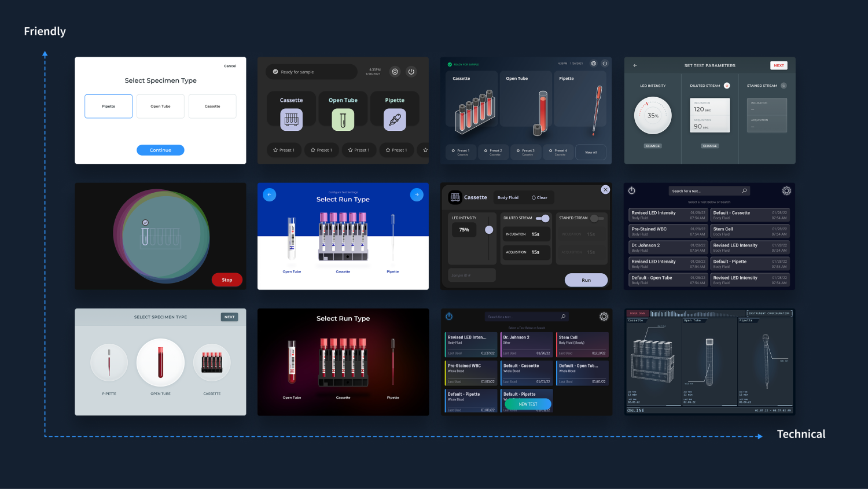Click the red Stop button
Image resolution: width=868 pixels, height=489 pixels.
pyautogui.click(x=227, y=280)
